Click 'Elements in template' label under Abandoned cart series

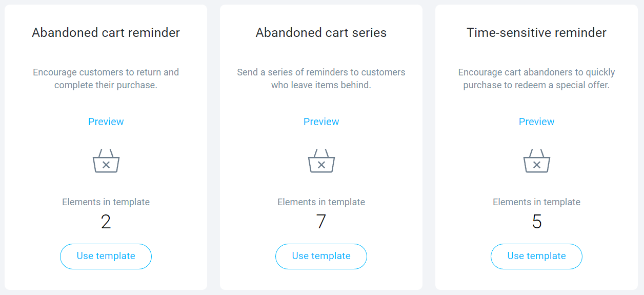pos(321,202)
